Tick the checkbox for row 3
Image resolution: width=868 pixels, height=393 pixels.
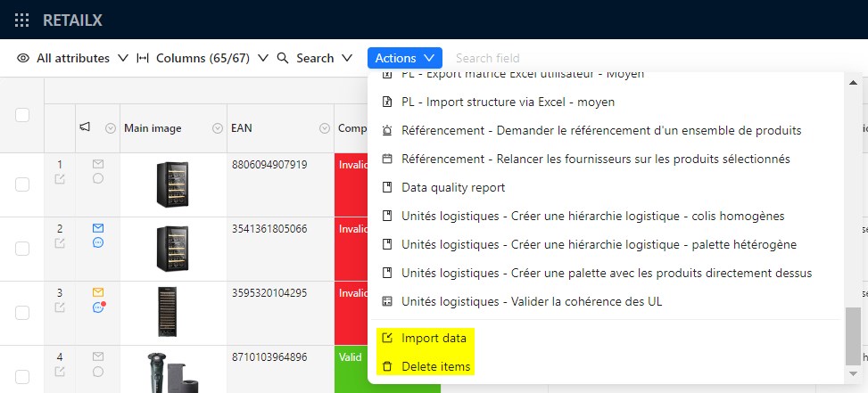[22, 312]
